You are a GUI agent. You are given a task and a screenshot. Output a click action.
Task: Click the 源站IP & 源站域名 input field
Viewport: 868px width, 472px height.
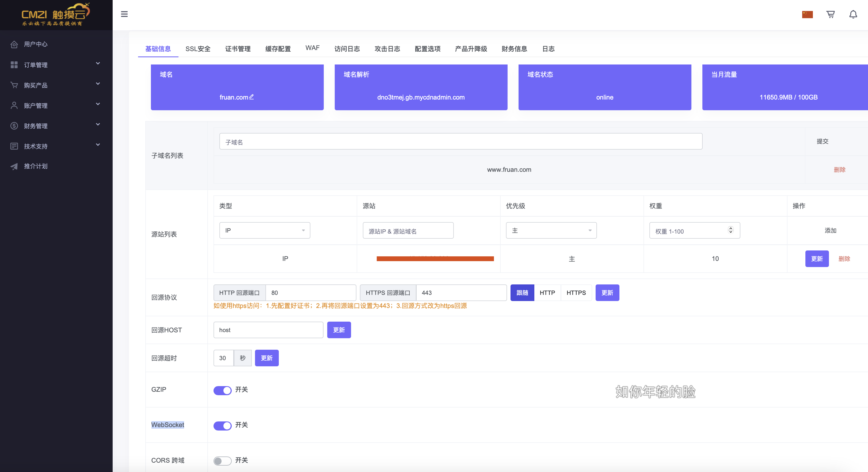[408, 230]
